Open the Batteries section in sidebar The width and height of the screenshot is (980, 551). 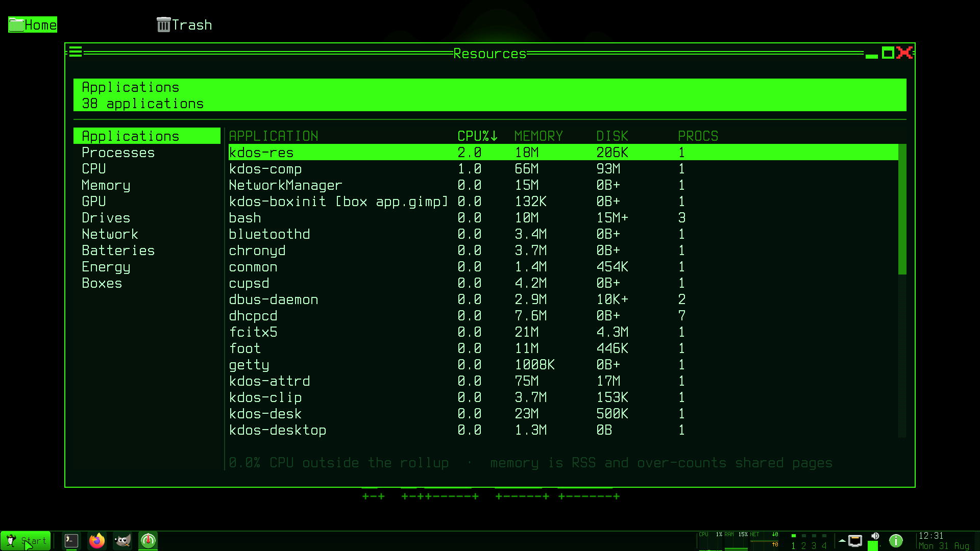pyautogui.click(x=147, y=250)
